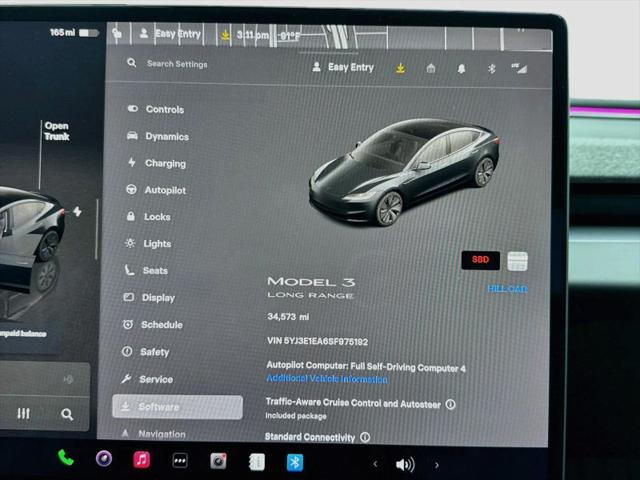Screen dimensions: 640x480
Task: Tap the Model 3 vehicle image
Action: tap(404, 172)
